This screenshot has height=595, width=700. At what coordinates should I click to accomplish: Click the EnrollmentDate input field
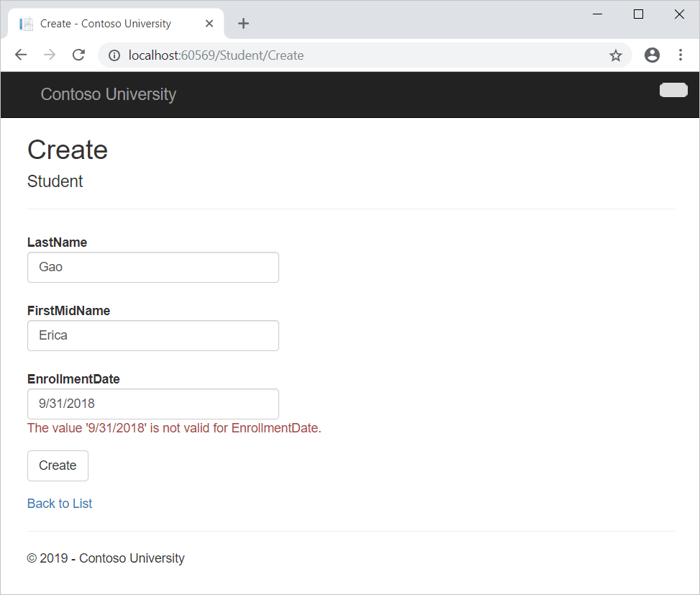coord(153,404)
